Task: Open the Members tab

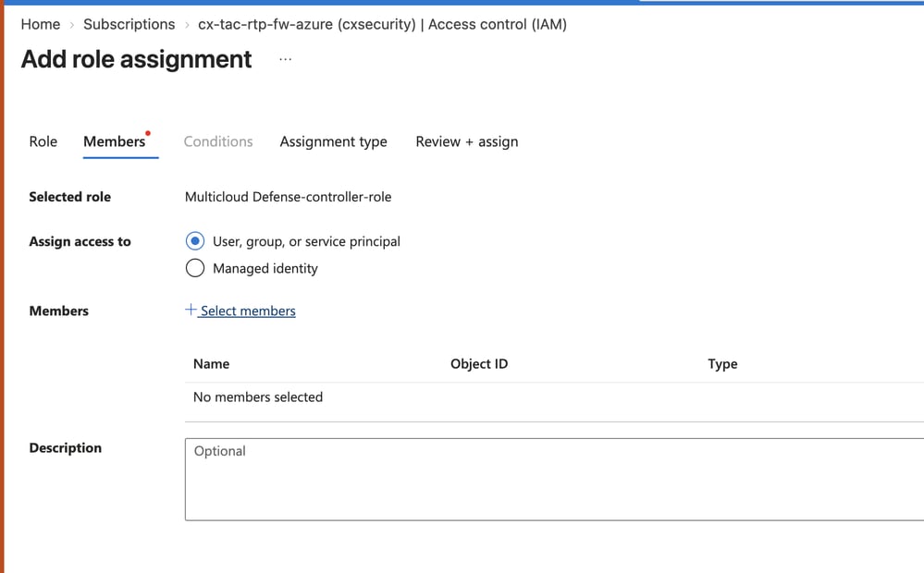Action: click(115, 141)
